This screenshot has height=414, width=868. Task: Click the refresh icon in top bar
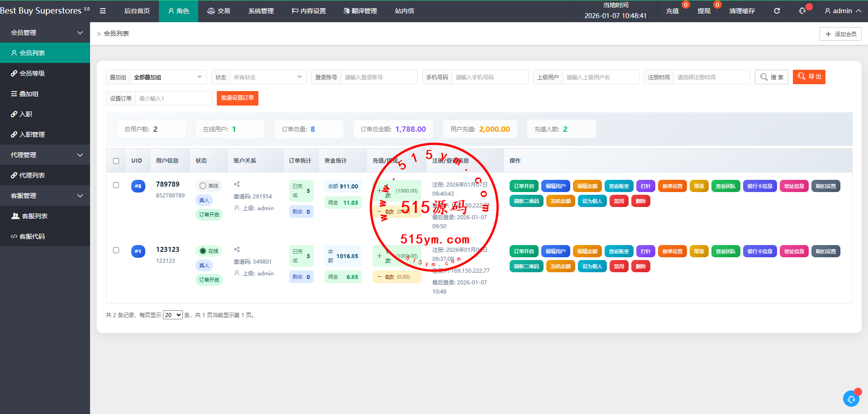tap(777, 11)
